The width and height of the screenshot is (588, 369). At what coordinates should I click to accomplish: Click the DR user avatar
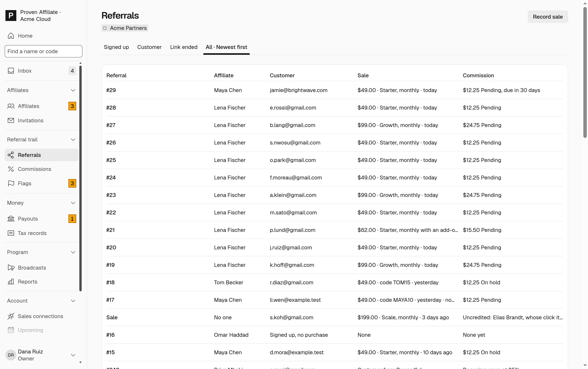click(11, 355)
